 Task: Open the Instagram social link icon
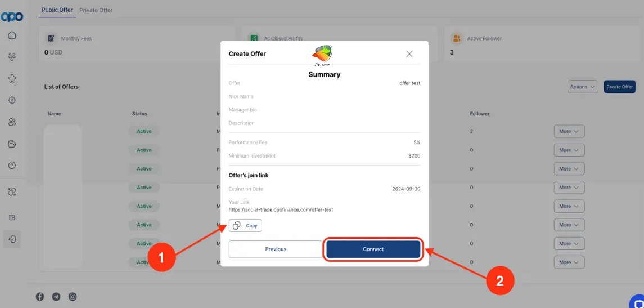tap(73, 297)
